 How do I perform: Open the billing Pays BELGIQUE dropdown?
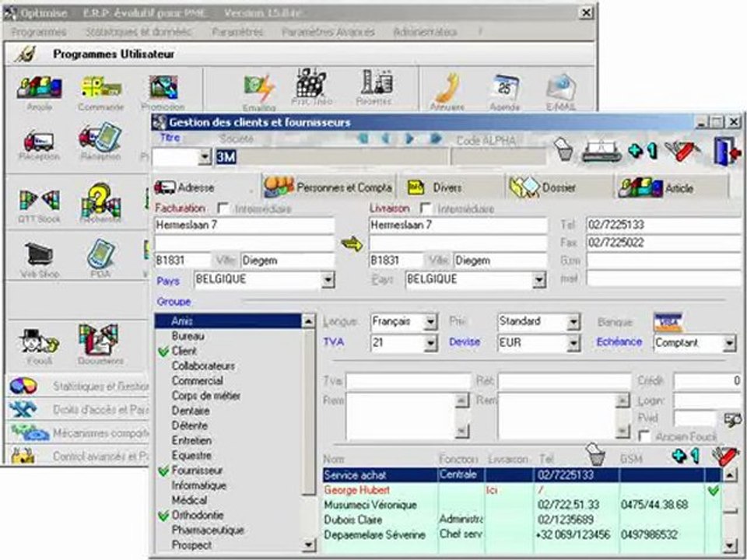[x=328, y=280]
